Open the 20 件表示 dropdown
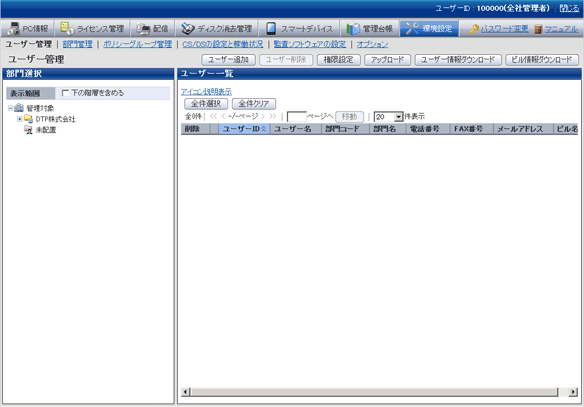 coord(388,117)
